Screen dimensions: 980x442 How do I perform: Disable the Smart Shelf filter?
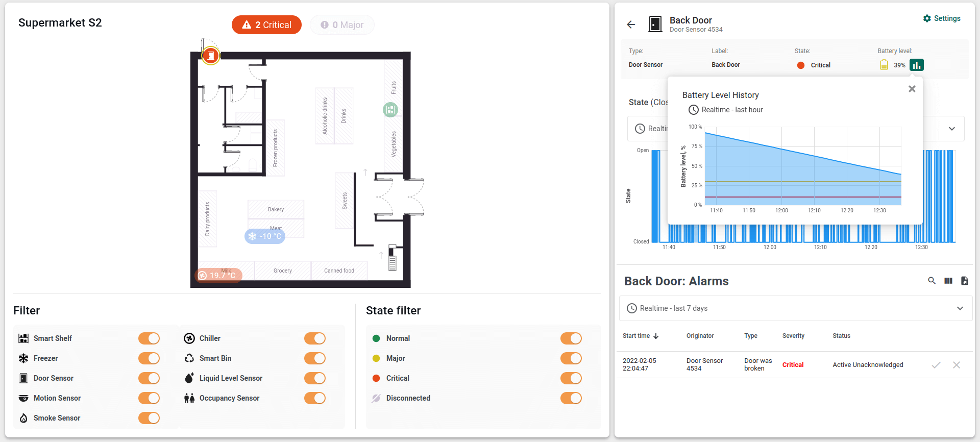(149, 338)
